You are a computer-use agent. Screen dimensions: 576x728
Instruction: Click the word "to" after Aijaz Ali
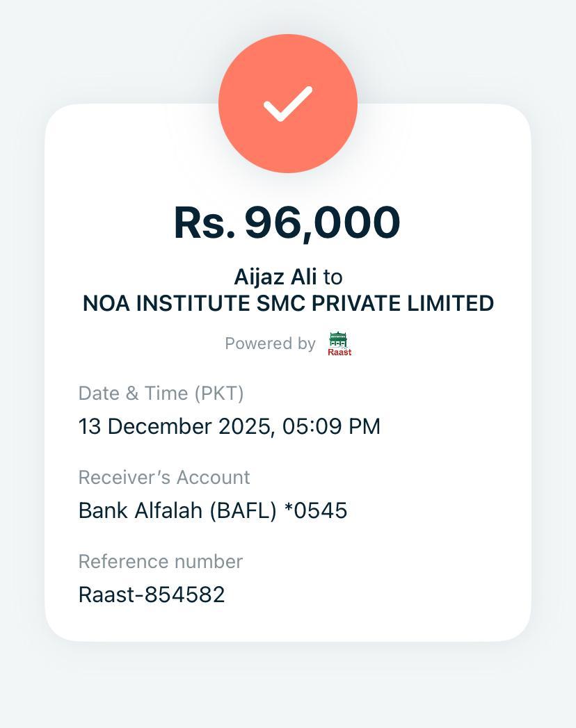point(333,277)
